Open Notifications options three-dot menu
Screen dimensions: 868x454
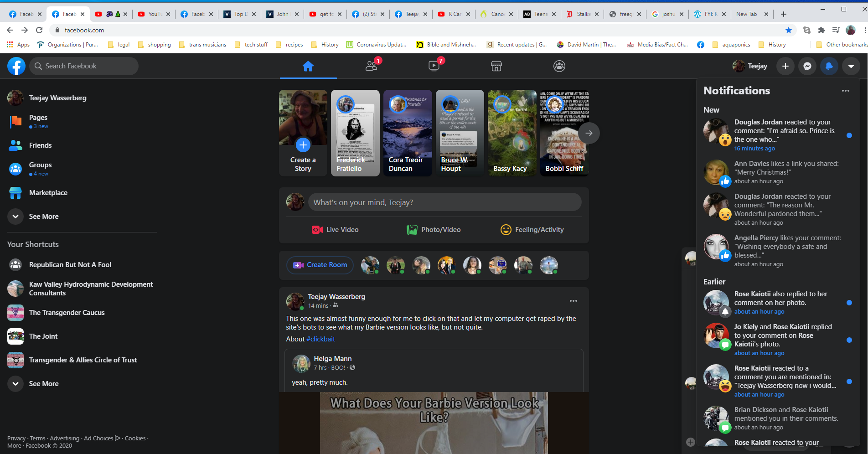(846, 91)
